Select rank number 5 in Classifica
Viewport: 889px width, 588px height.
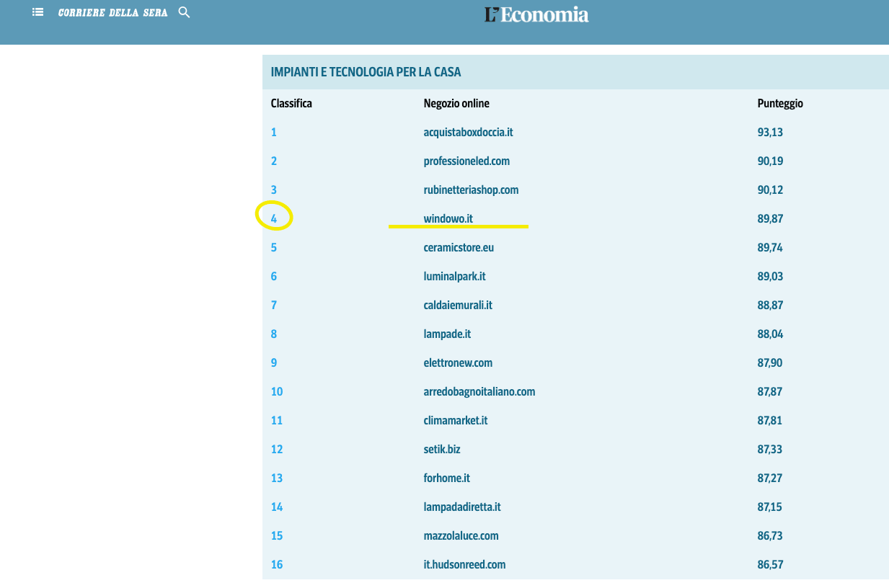click(x=274, y=247)
